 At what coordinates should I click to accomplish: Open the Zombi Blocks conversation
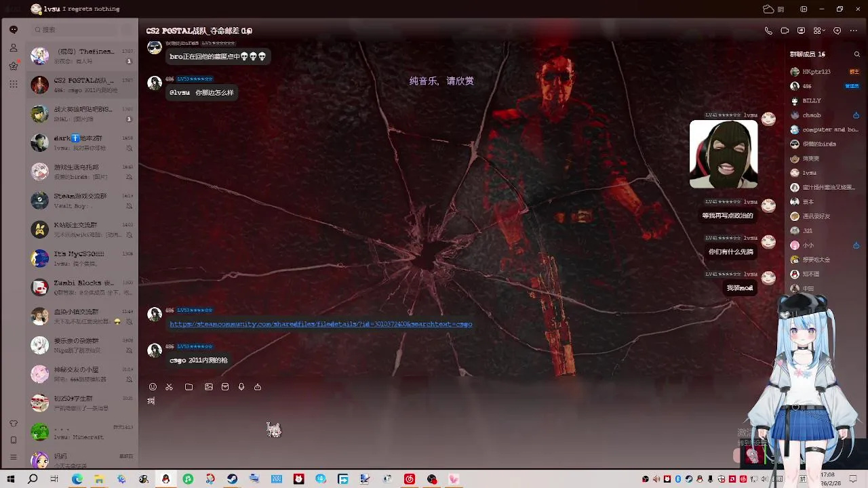[82, 287]
